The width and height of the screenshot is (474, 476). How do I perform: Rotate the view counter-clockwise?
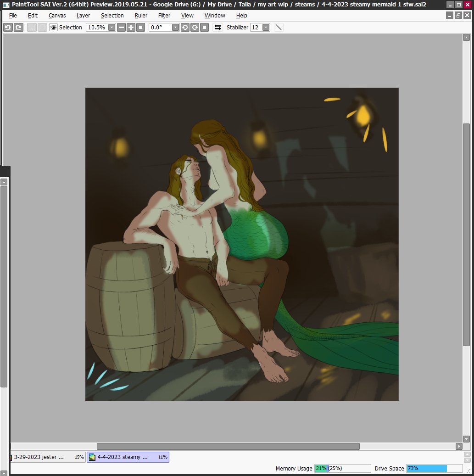tap(185, 28)
